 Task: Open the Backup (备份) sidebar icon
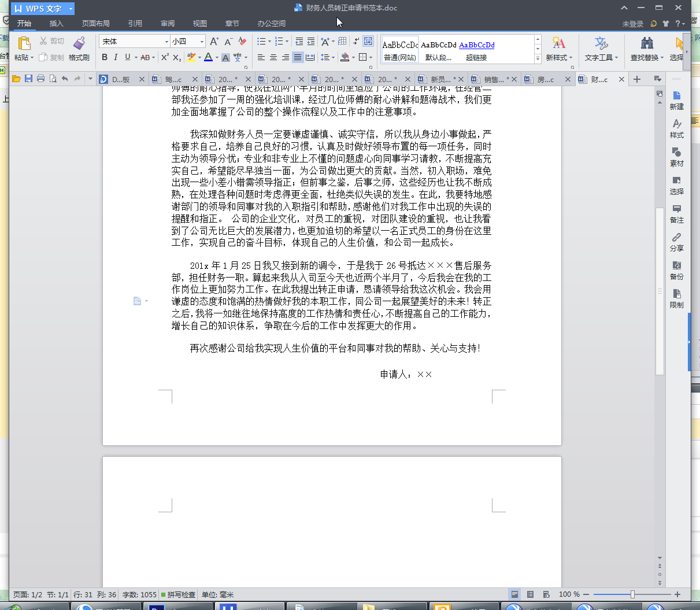[676, 266]
